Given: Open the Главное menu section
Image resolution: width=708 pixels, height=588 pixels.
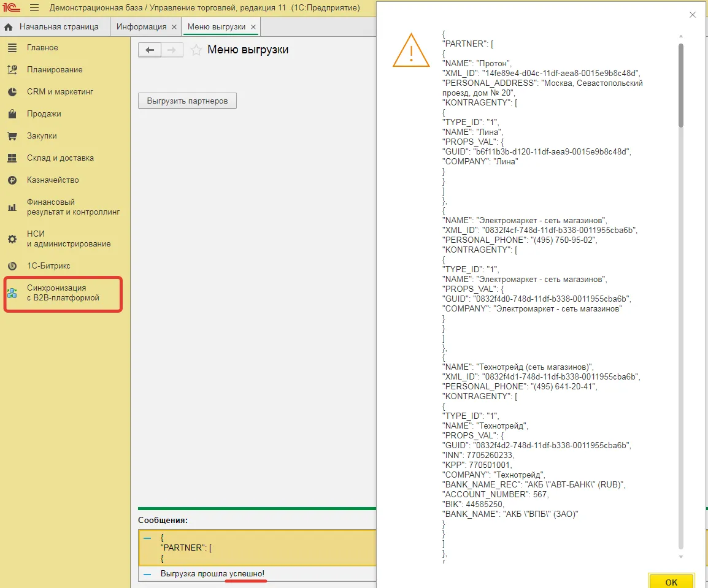Looking at the screenshot, I should [42, 48].
